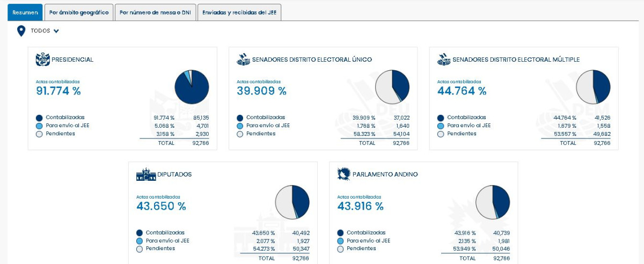
Task: Click the Senadores Distrito Electoral Único icon
Action: click(243, 60)
